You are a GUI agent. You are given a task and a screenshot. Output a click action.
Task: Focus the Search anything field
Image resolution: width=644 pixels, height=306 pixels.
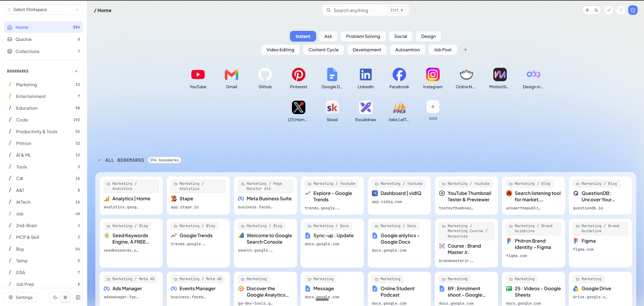pos(366,10)
